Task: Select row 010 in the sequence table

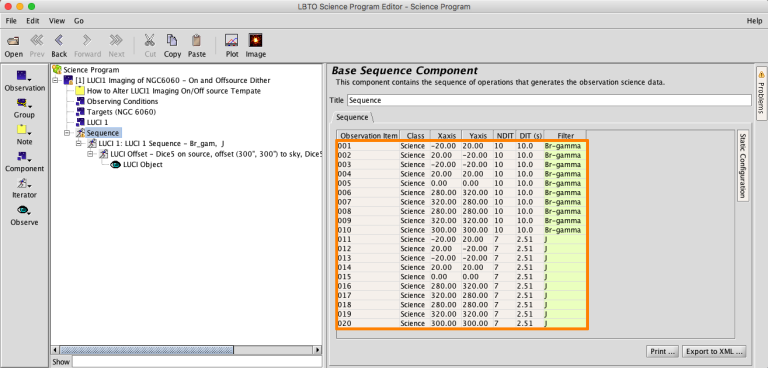Action: 461,230
